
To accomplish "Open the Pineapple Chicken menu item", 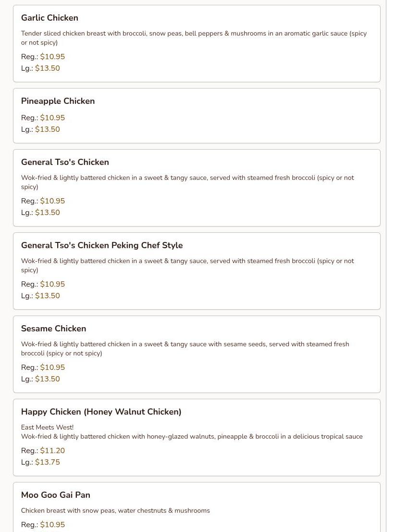I will (58, 101).
